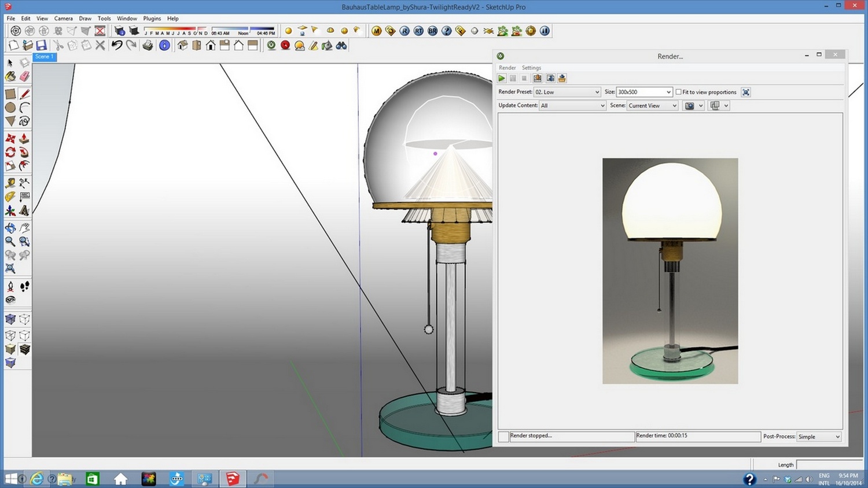Click the Windows Start button
Viewport: 868px width, 488px height.
10,479
